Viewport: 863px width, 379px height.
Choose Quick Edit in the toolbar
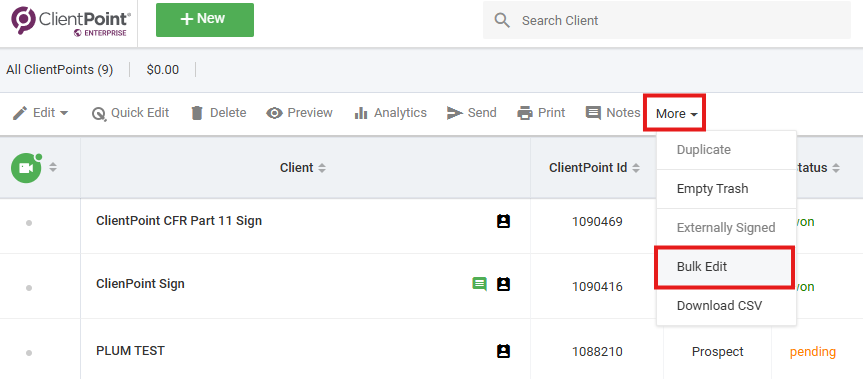coord(130,113)
